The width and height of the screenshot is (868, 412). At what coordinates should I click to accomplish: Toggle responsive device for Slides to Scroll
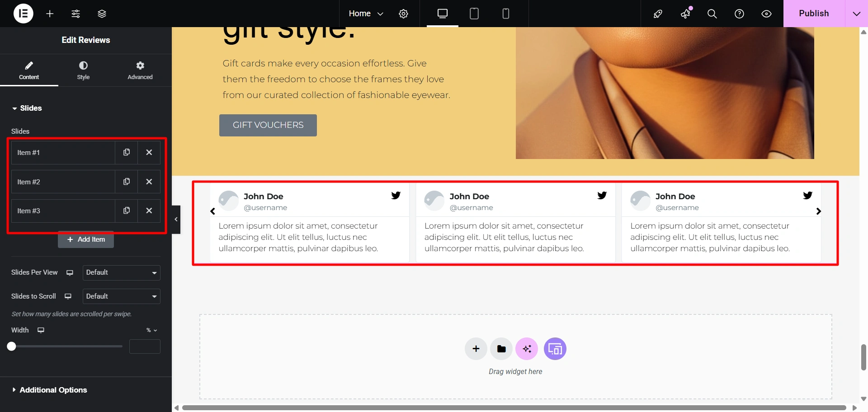click(x=68, y=296)
